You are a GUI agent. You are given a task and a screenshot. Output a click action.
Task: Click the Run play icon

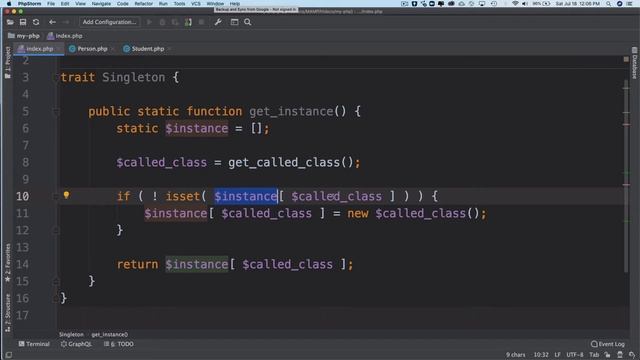(x=149, y=22)
